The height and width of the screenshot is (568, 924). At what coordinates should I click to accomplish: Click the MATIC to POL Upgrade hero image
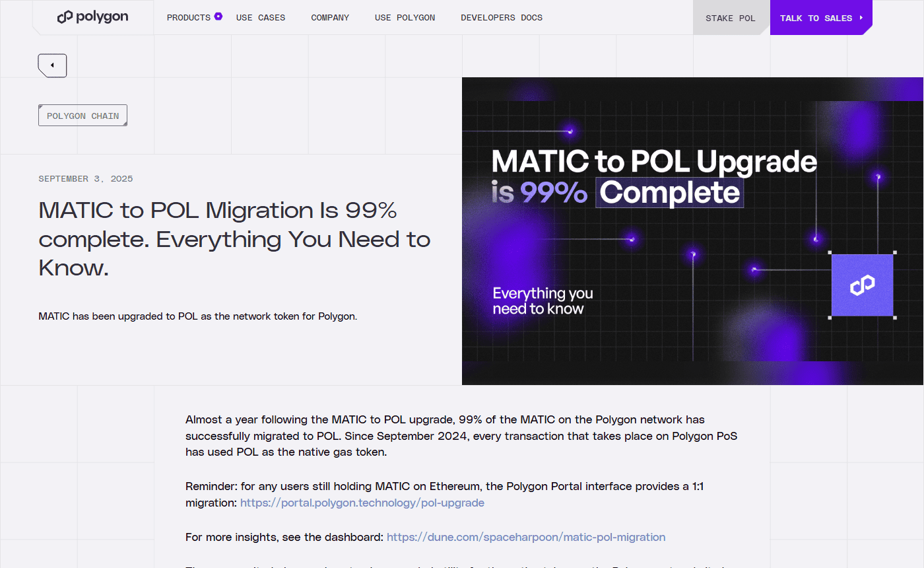(x=692, y=231)
